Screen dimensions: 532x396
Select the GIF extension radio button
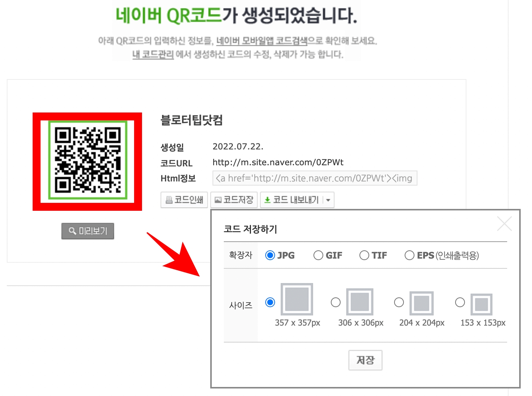(x=318, y=255)
